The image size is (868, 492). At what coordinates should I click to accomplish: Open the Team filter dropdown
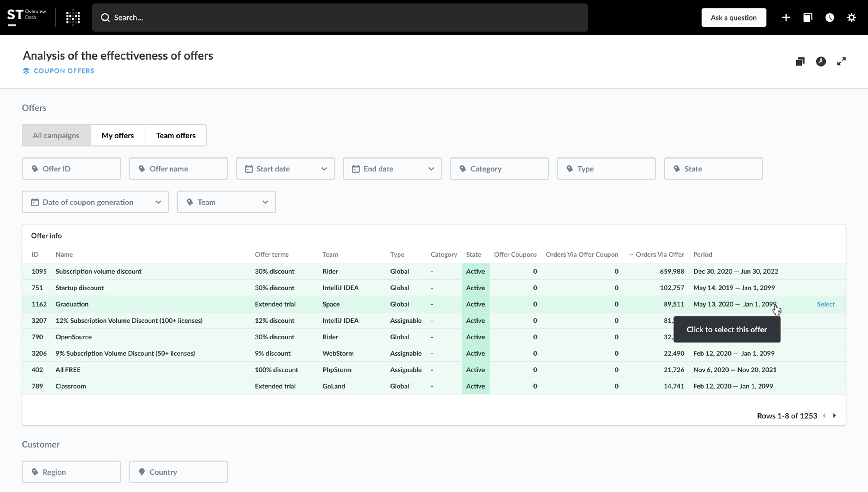point(226,202)
